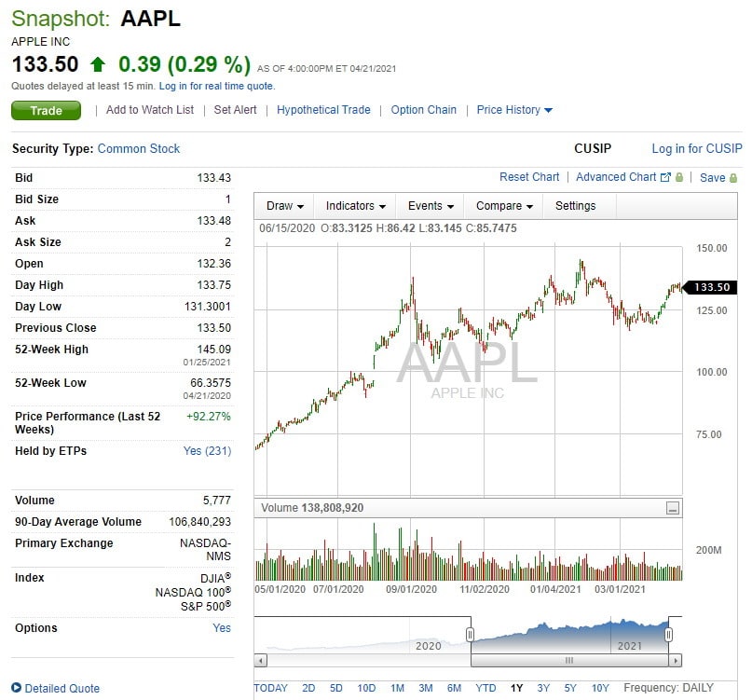Click the Volume 138,808,920 chart label

pos(312,508)
